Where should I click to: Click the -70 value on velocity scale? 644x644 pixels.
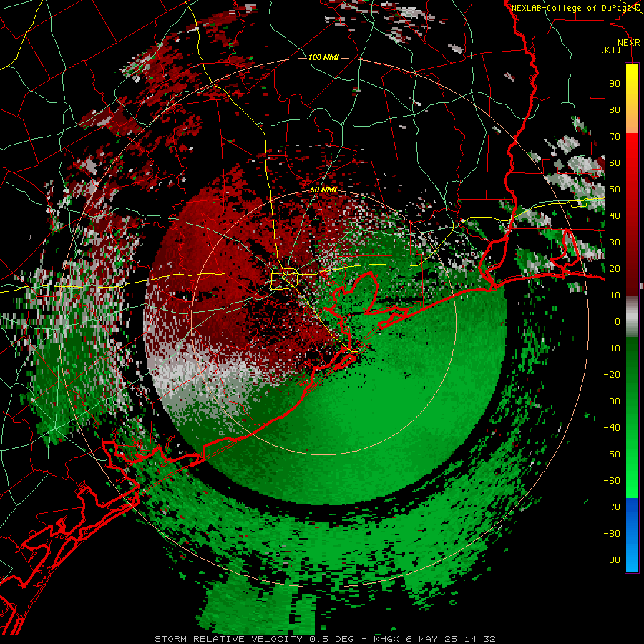point(612,507)
